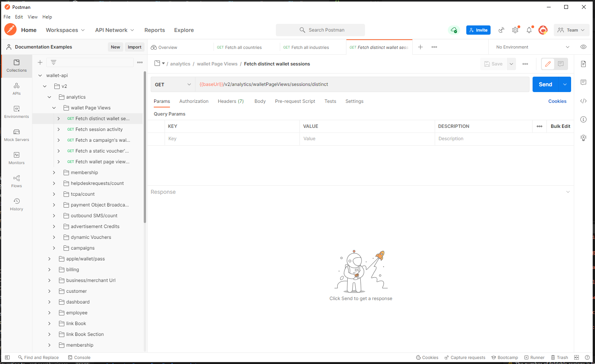
Task: Open the Collections sidebar tab
Action: pos(17,66)
